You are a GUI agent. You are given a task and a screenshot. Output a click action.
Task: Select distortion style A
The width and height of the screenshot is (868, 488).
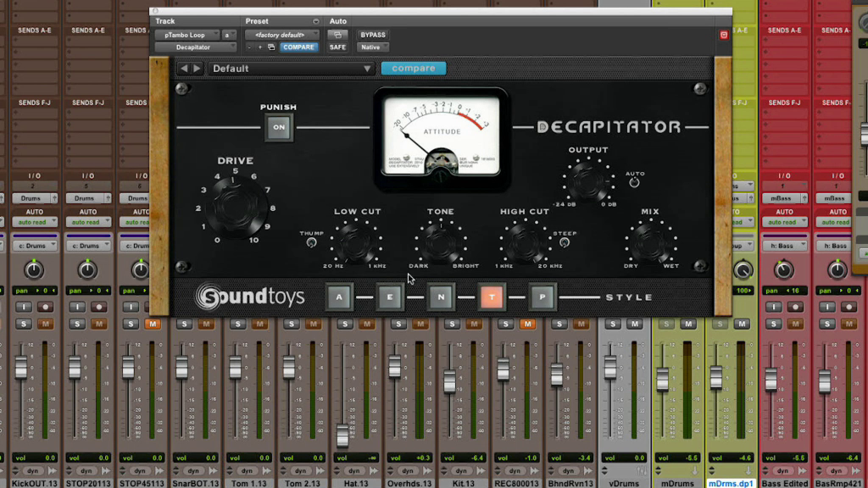339,297
